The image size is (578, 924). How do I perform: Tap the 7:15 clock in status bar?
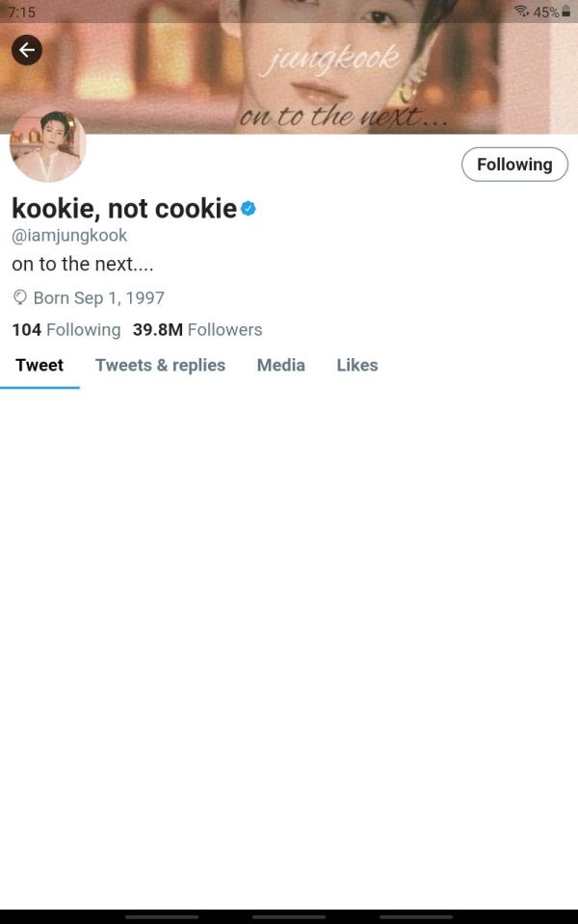[x=21, y=12]
